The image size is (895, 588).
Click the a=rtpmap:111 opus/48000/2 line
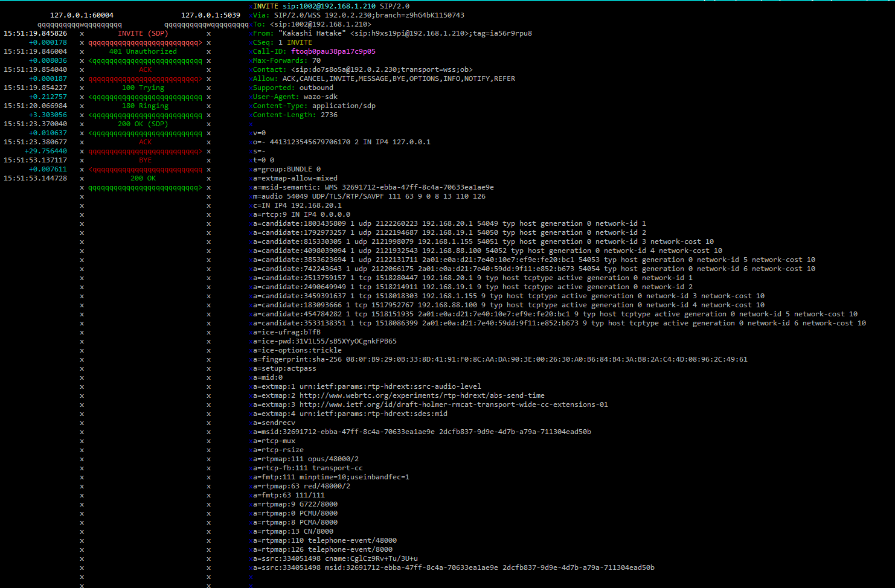[306, 459]
